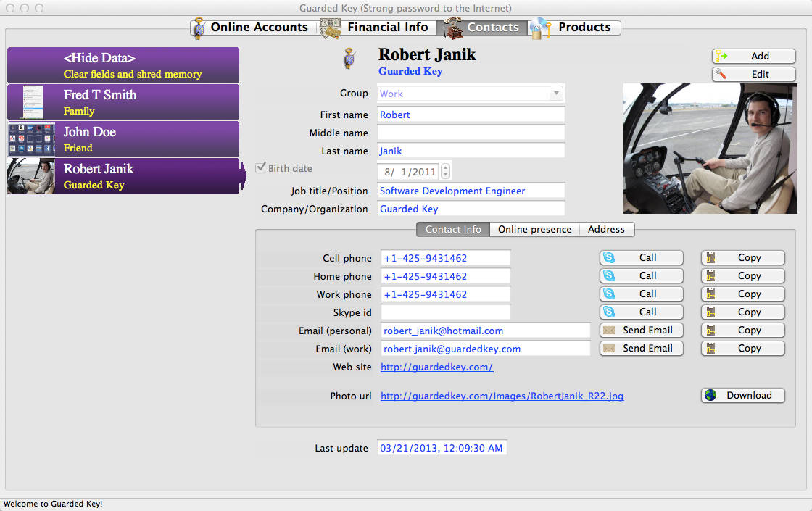812x511 pixels.
Task: Click Fred T Smith's thumbnail image
Action: (32, 102)
